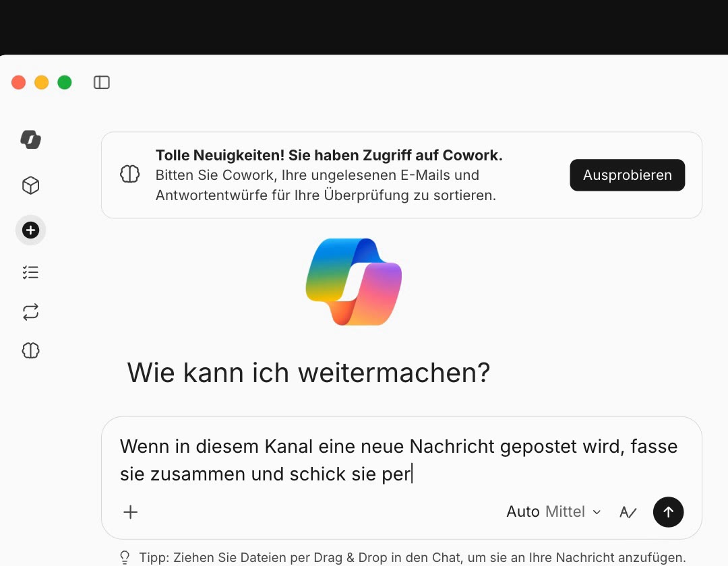This screenshot has height=566, width=728.
Task: Click the lightbulb tip icon
Action: click(x=125, y=557)
